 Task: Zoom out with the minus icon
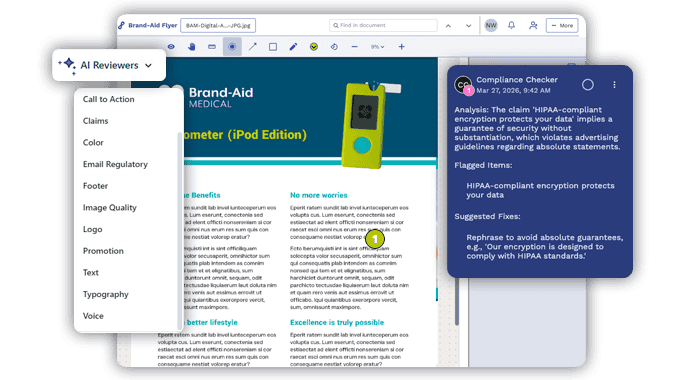click(x=354, y=46)
